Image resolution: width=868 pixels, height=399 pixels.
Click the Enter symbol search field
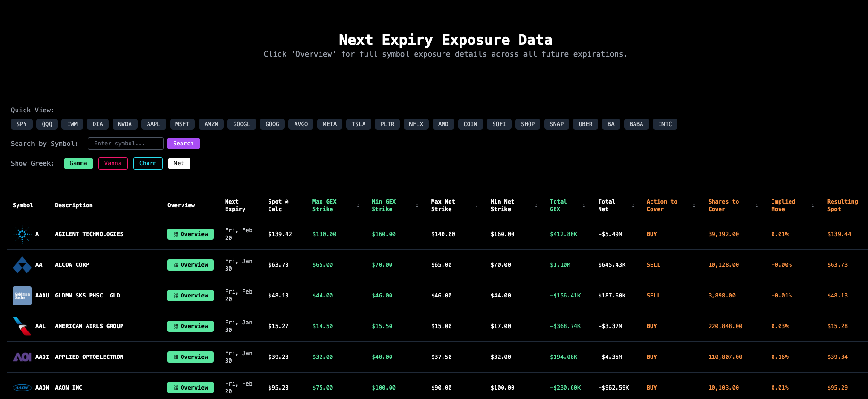tap(126, 144)
